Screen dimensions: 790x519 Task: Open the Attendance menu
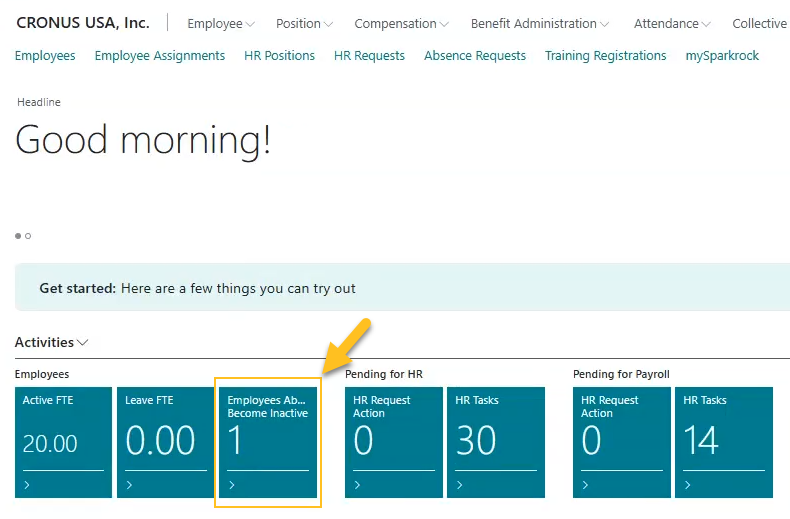(672, 23)
